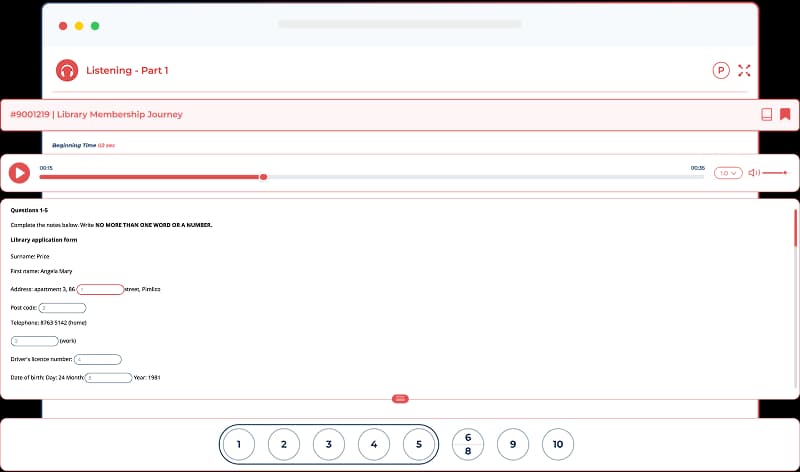
Task: Click the birth Month answer field
Action: click(x=108, y=378)
